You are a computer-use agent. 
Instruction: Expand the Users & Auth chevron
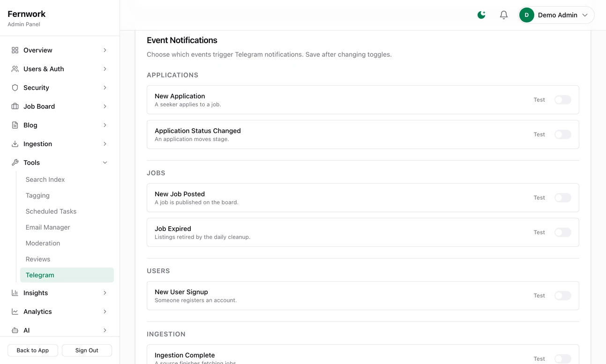click(105, 69)
